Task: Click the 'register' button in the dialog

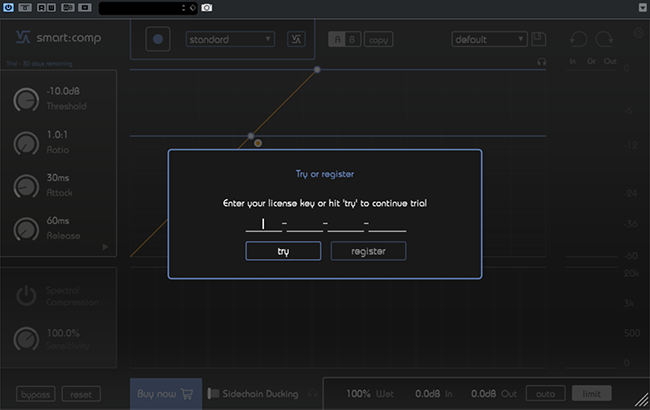Action: coord(368,251)
